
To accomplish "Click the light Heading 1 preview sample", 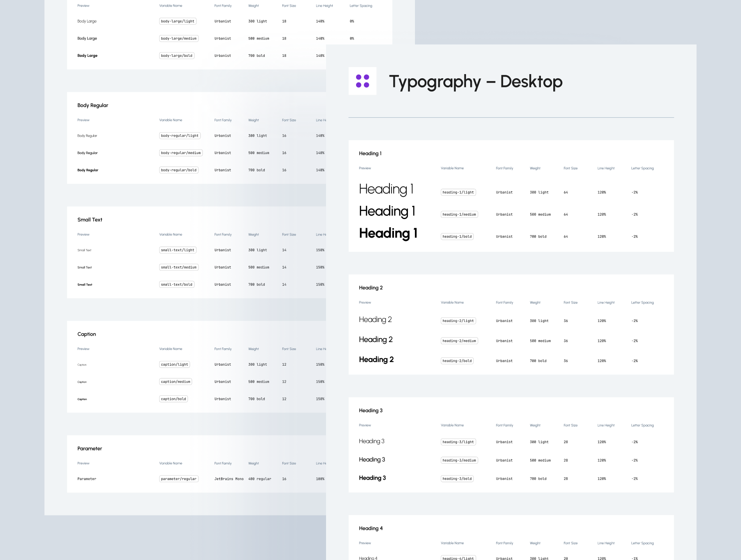I will pos(386,189).
